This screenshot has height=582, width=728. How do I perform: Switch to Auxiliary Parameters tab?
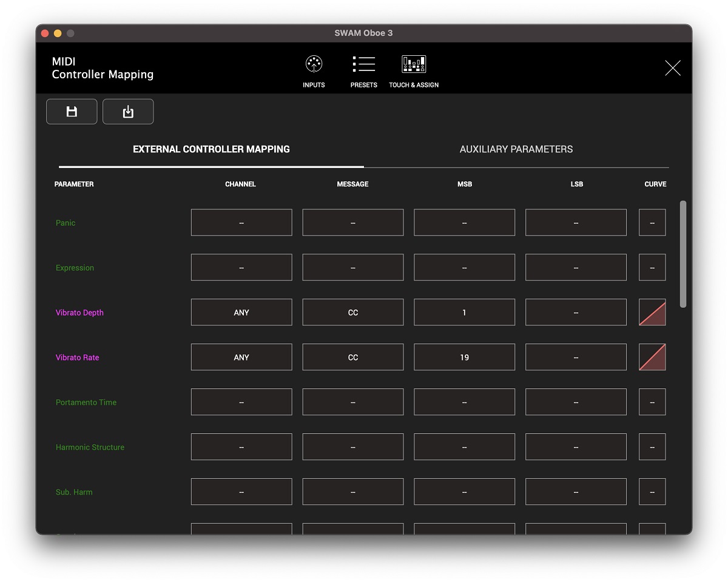(x=516, y=149)
